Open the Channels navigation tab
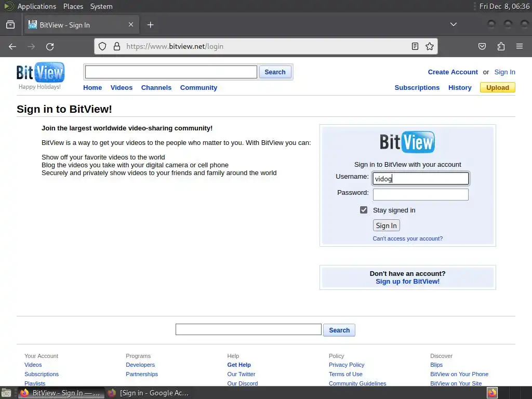Image resolution: width=532 pixels, height=399 pixels. (156, 87)
